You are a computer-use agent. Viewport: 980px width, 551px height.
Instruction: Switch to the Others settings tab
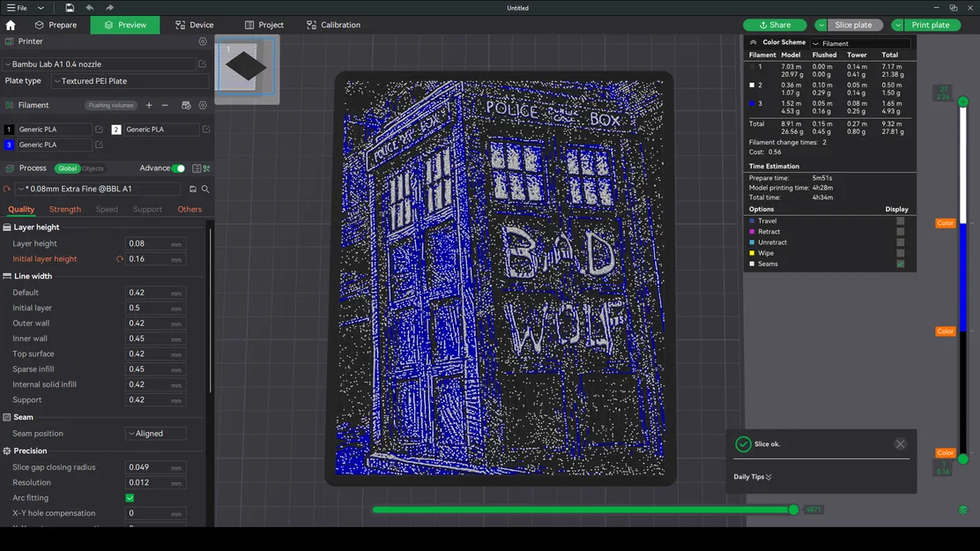(x=189, y=210)
